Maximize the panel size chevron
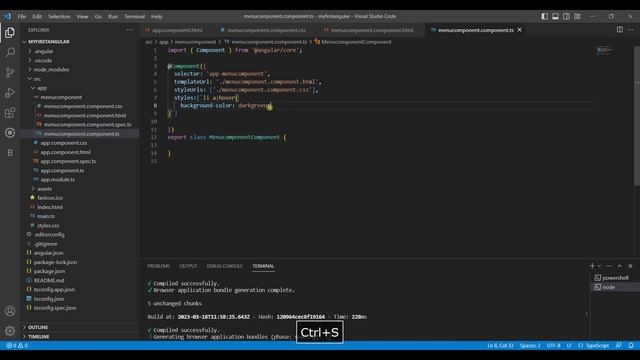Image resolution: width=640 pixels, height=360 pixels. point(620,266)
